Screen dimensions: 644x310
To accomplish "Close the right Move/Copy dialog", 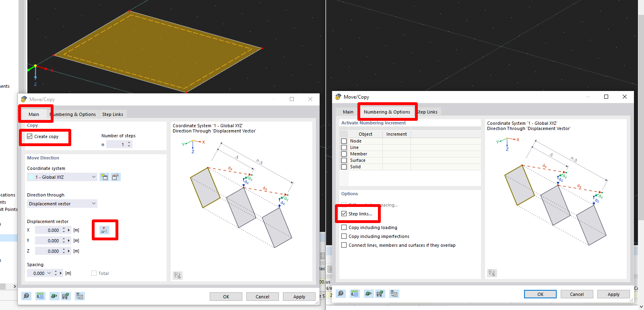I will 625,97.
